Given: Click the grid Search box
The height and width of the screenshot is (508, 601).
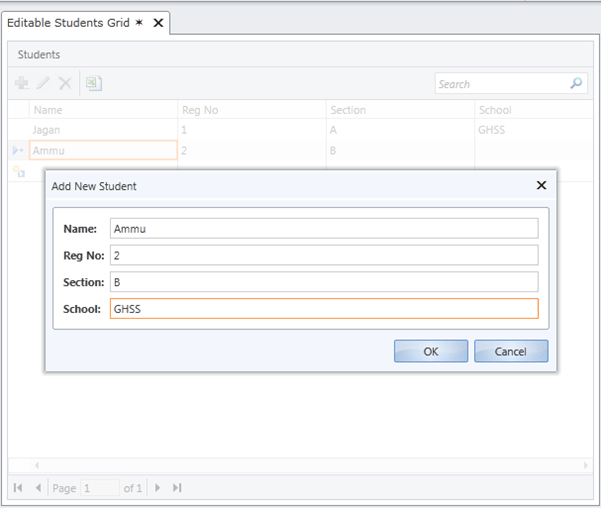Looking at the screenshot, I should [500, 84].
